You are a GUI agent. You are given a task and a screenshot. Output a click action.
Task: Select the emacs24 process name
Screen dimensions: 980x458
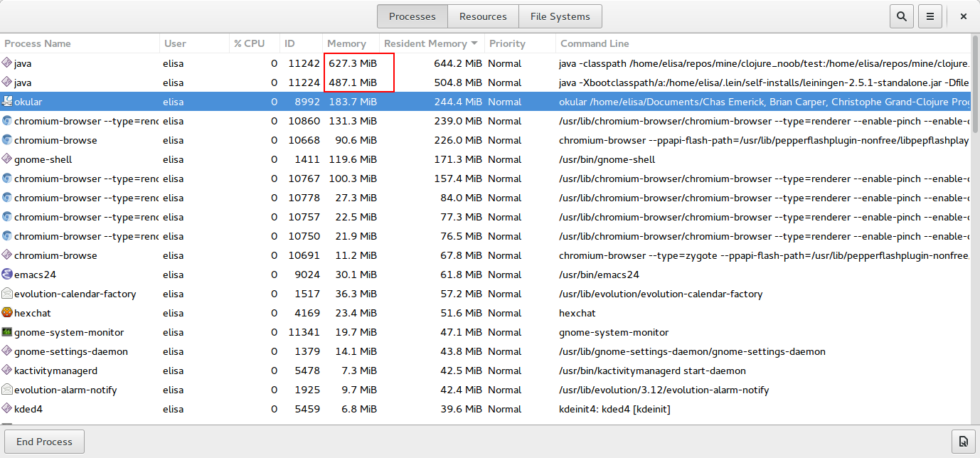pos(35,275)
